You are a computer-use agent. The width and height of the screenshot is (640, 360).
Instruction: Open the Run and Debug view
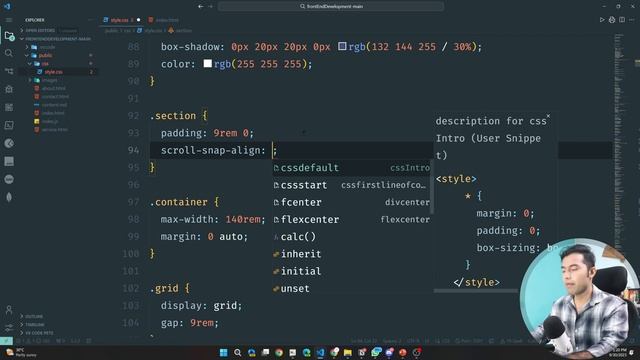point(9,89)
